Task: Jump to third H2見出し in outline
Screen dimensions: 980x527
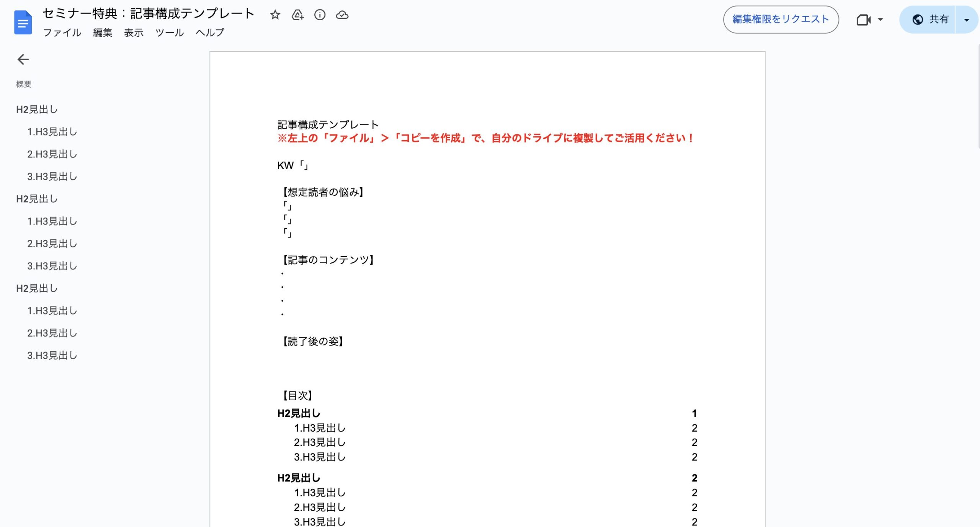Action: tap(37, 288)
